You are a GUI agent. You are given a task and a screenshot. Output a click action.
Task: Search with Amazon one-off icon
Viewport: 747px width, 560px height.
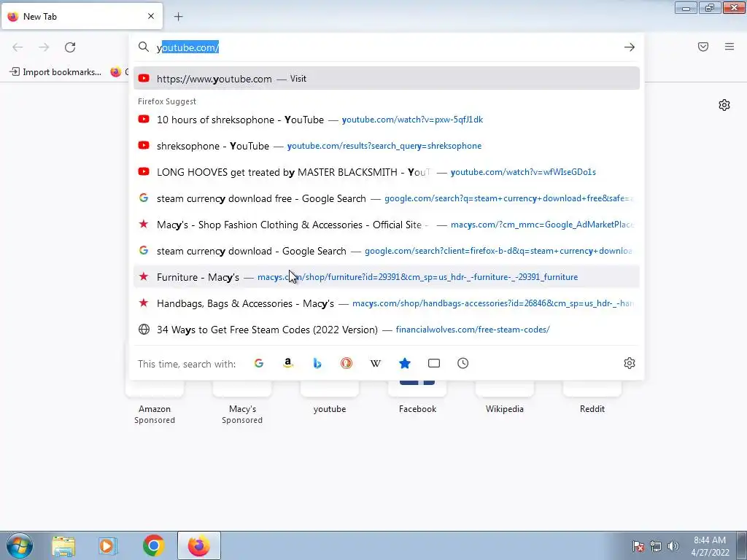(x=287, y=363)
